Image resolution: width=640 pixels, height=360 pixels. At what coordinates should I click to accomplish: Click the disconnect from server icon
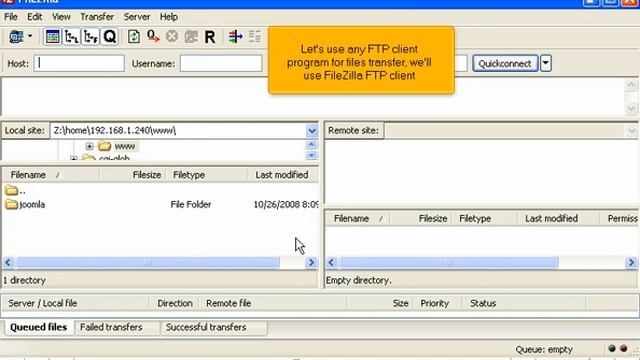coord(191,37)
